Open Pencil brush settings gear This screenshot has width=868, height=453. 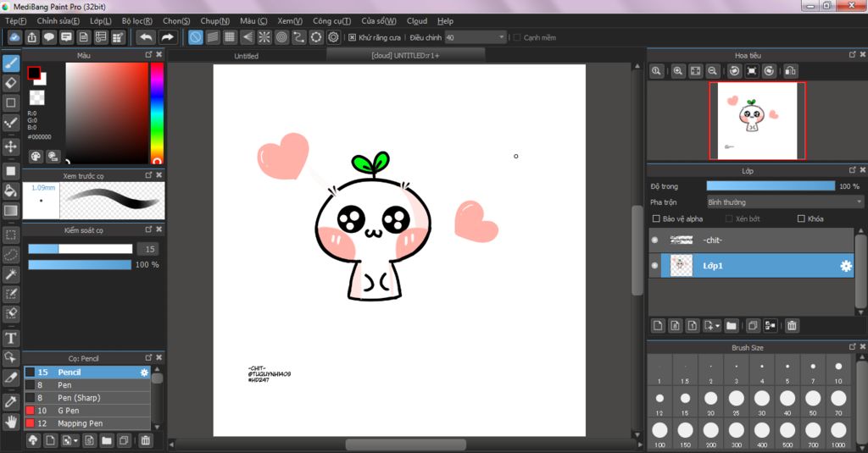(144, 373)
